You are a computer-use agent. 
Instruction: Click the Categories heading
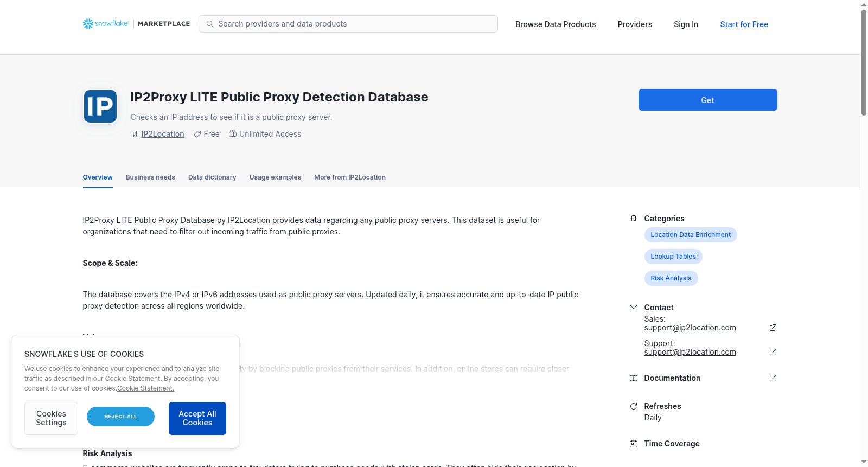pyautogui.click(x=664, y=219)
